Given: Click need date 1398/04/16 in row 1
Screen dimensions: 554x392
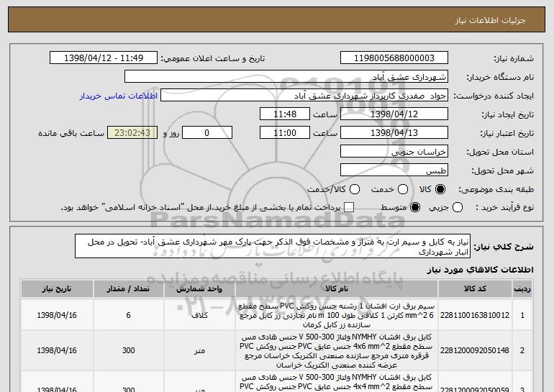Looking at the screenshot, I should pos(57,315).
